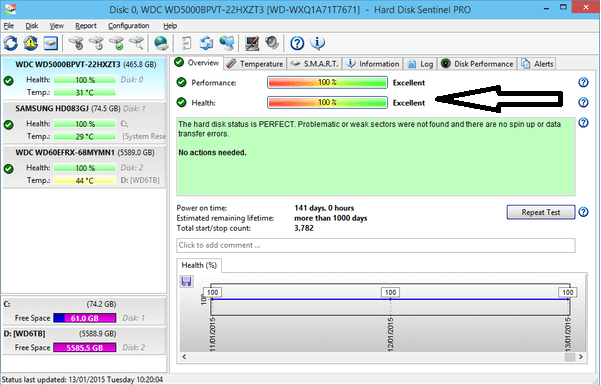Click the 11/01/2015 data point labeled 100
This screenshot has width=601, height=385.
point(212,293)
